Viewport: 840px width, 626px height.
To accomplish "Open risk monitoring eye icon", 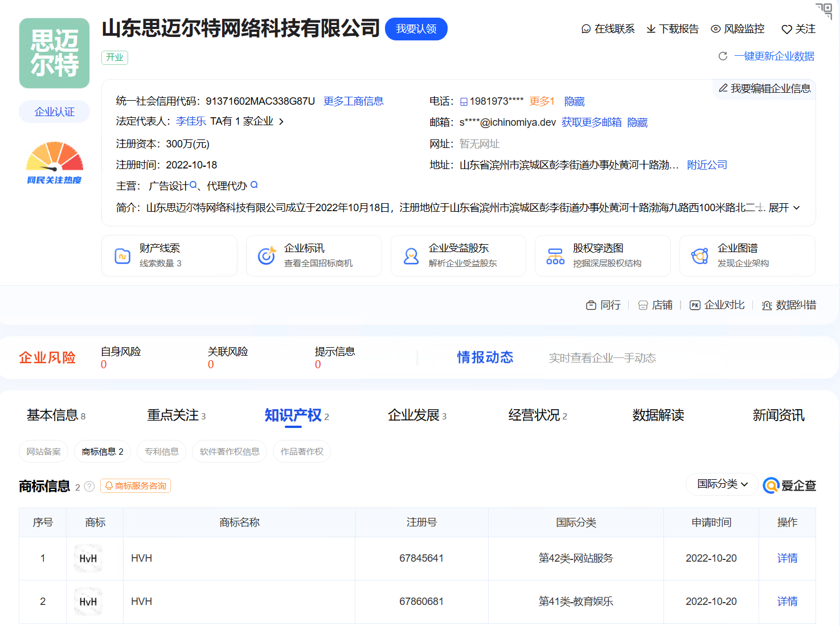I will point(716,29).
